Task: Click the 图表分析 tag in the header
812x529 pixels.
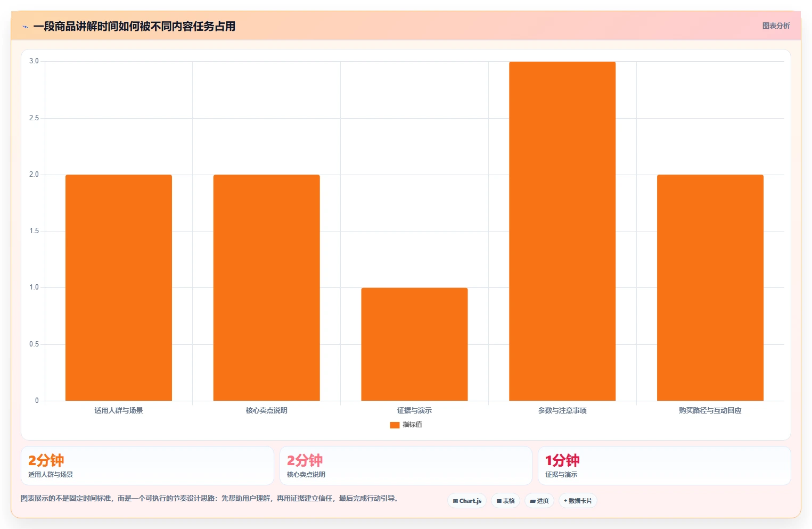Action: point(776,26)
